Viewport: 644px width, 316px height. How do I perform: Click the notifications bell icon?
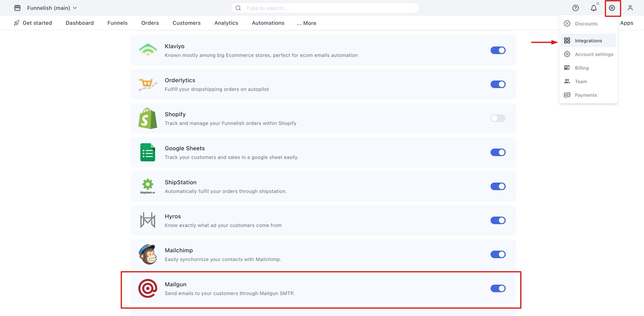pyautogui.click(x=593, y=8)
